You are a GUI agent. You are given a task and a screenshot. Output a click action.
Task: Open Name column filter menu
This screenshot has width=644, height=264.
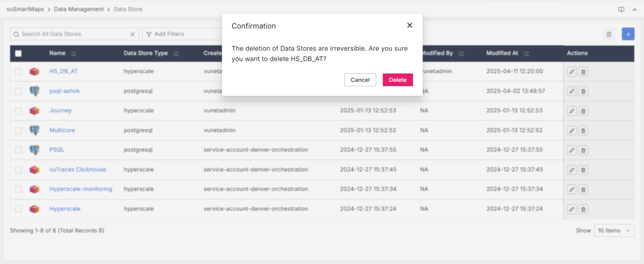point(74,54)
